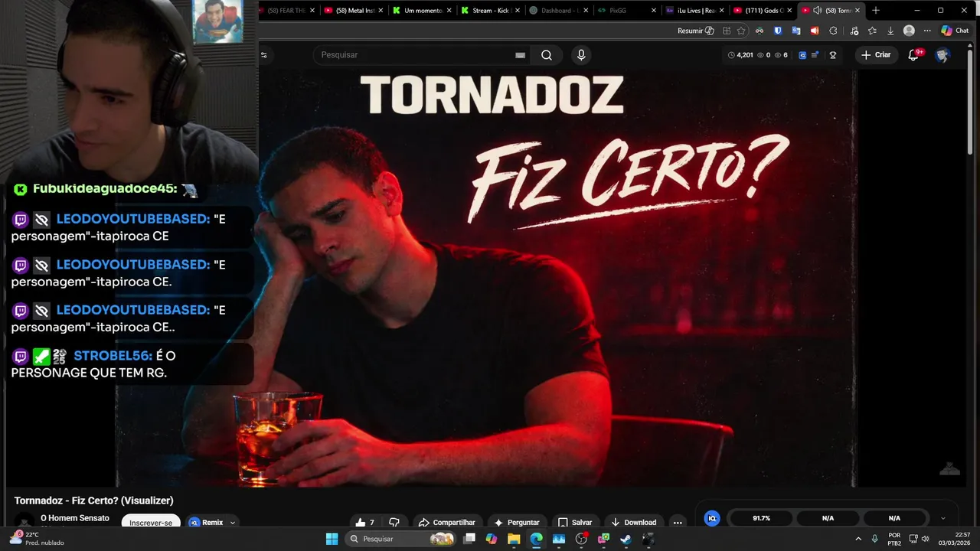Save video with the Salvar button
The image size is (980, 551).
(575, 523)
